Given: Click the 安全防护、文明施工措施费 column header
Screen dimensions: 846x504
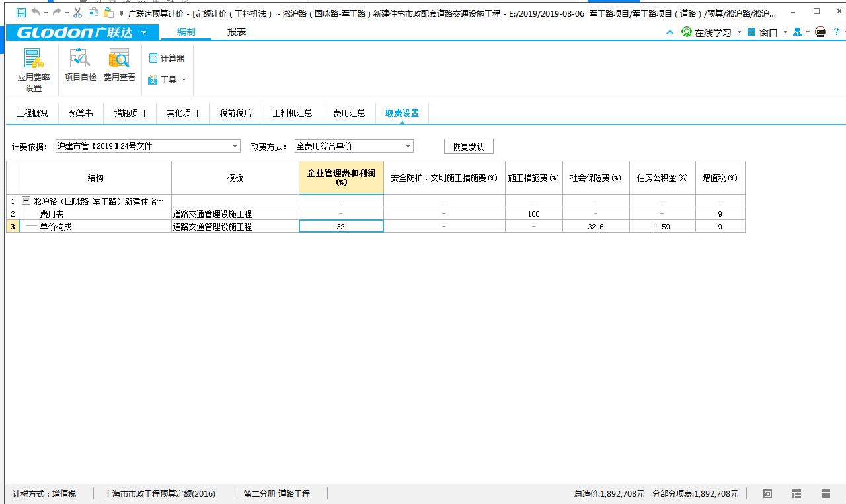Looking at the screenshot, I should (x=444, y=178).
